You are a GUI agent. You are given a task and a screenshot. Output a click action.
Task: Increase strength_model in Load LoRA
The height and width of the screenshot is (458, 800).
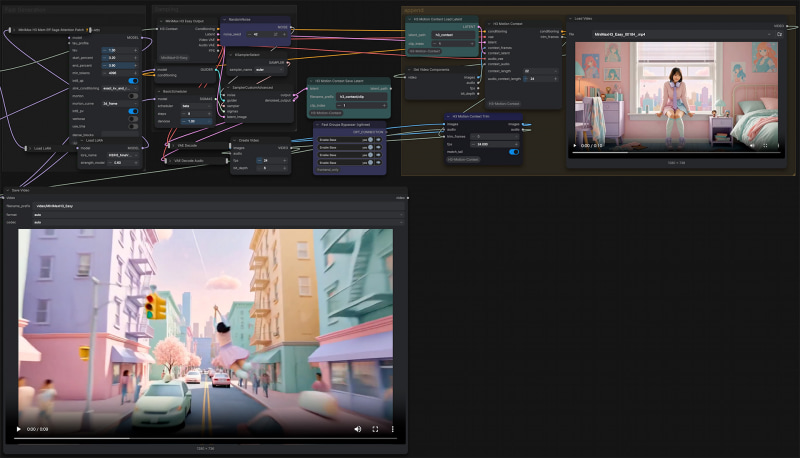pos(136,163)
